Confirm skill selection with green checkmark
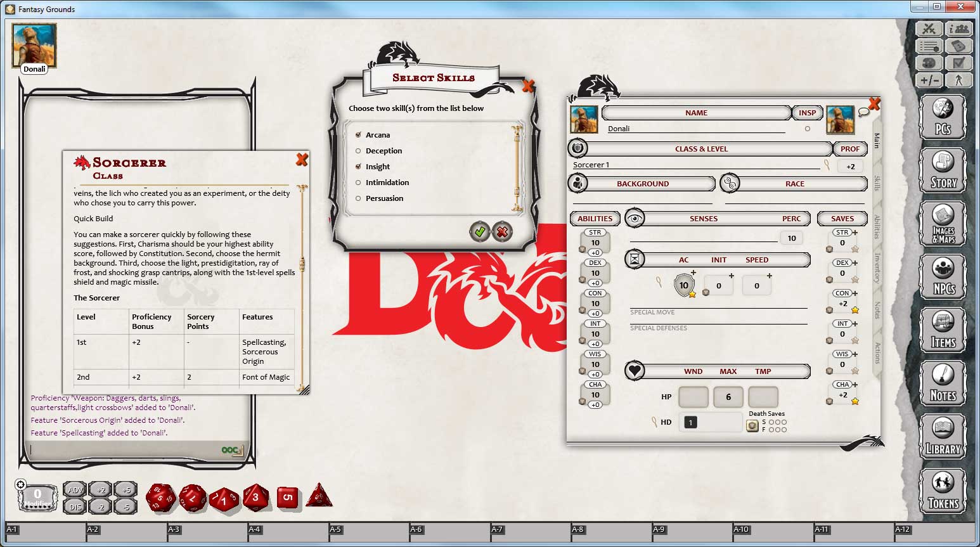Viewport: 980px width, 547px height. coord(480,232)
